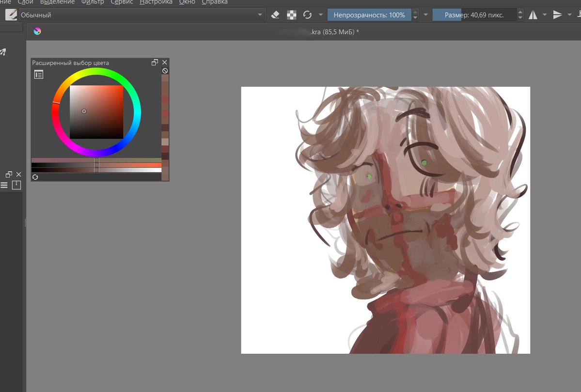Open the Окно menu

[187, 2]
